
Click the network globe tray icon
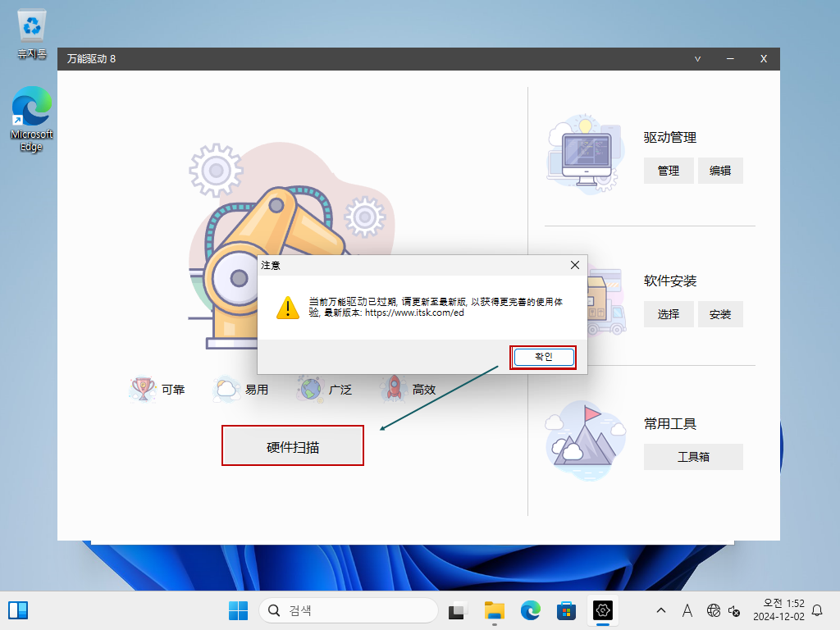pyautogui.click(x=713, y=610)
